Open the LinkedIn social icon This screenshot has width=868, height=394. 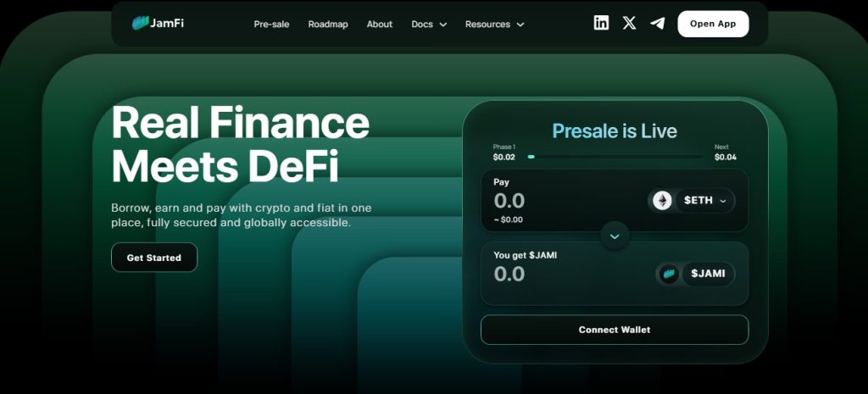(x=601, y=24)
